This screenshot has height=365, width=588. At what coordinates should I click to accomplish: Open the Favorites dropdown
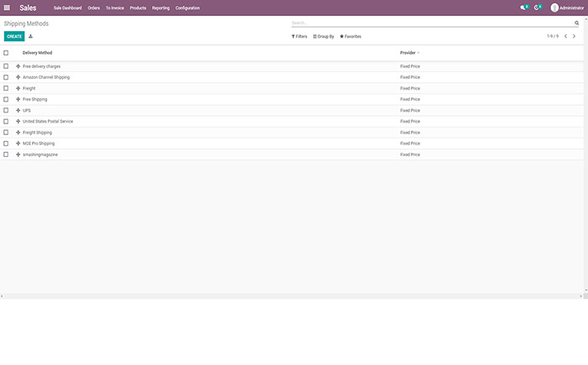350,37
